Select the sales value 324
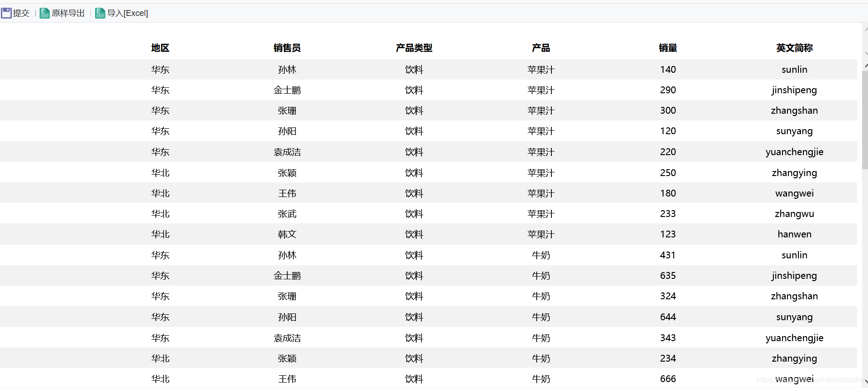The height and width of the screenshot is (388, 868). click(668, 296)
